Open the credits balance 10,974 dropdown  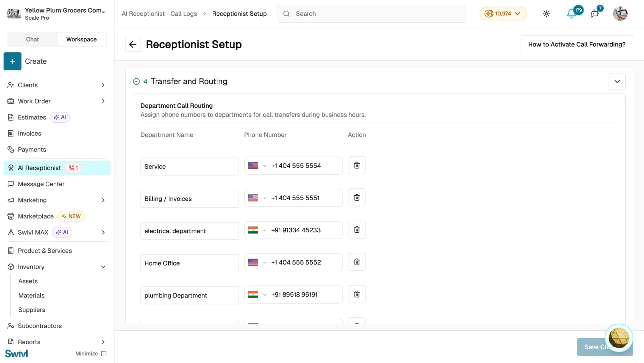pos(503,14)
